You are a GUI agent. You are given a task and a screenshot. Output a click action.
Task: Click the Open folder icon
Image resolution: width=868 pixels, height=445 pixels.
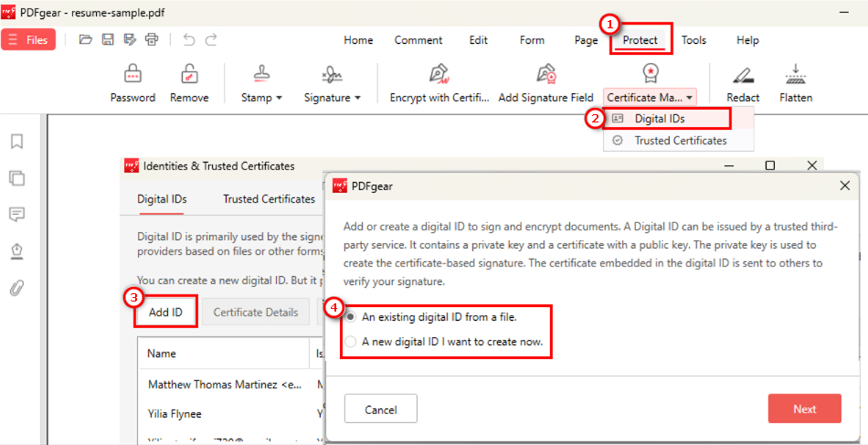[x=85, y=39]
